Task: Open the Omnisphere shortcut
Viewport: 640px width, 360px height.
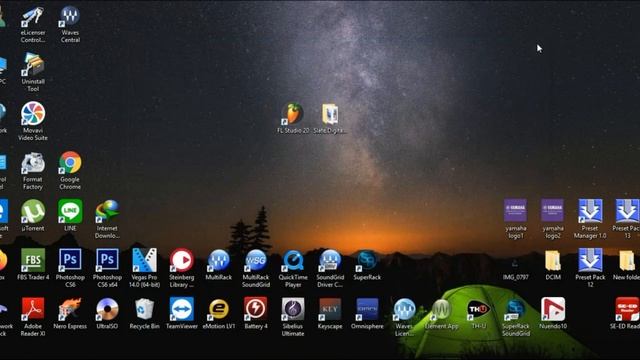Action: (x=367, y=309)
